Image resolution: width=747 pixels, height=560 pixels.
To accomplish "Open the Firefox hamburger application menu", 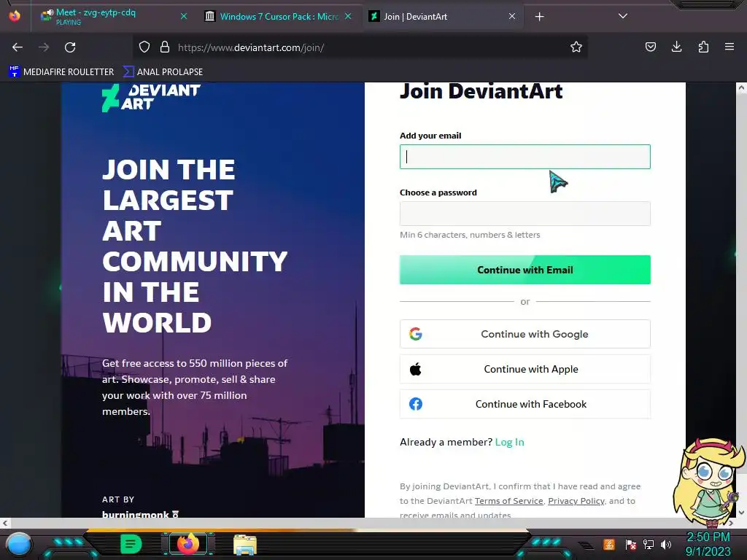I will (x=729, y=47).
